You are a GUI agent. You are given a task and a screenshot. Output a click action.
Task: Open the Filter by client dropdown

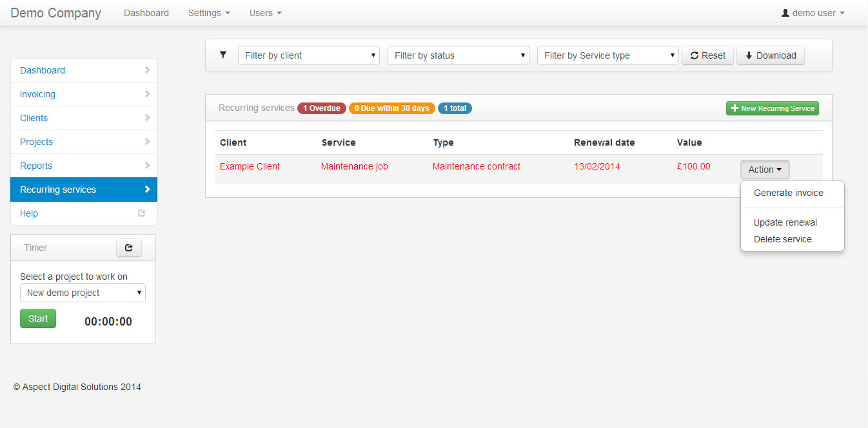tap(308, 55)
